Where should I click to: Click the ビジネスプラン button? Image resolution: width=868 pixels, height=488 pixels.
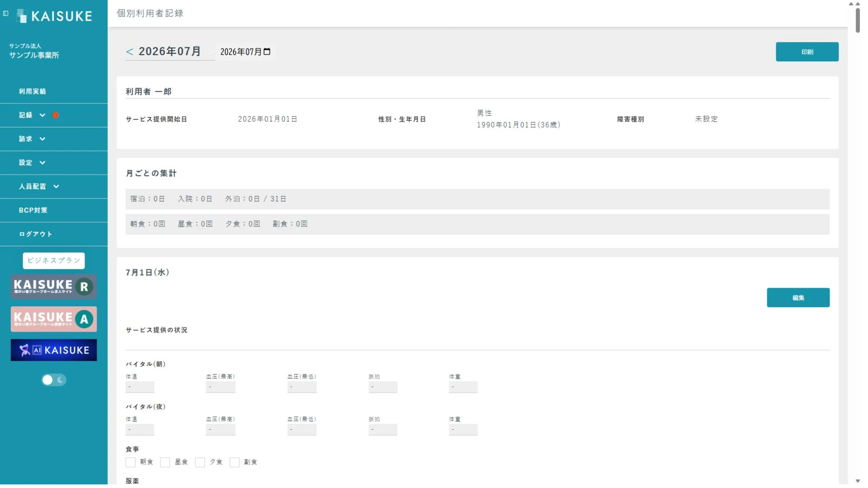pyautogui.click(x=54, y=261)
